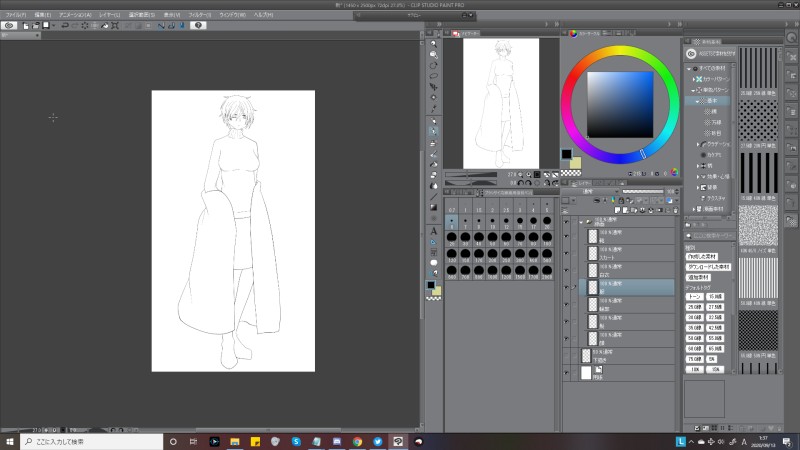Open the Filter menu
Viewport: 800px width, 450px height.
pos(199,15)
